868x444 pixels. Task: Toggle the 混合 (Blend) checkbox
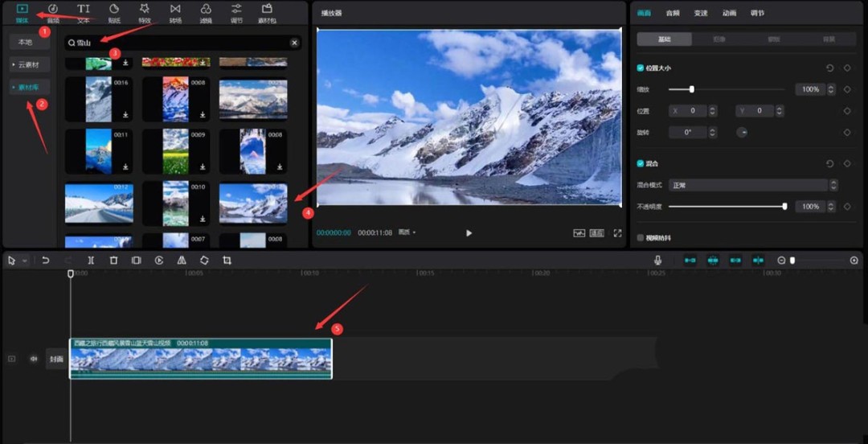coord(641,163)
